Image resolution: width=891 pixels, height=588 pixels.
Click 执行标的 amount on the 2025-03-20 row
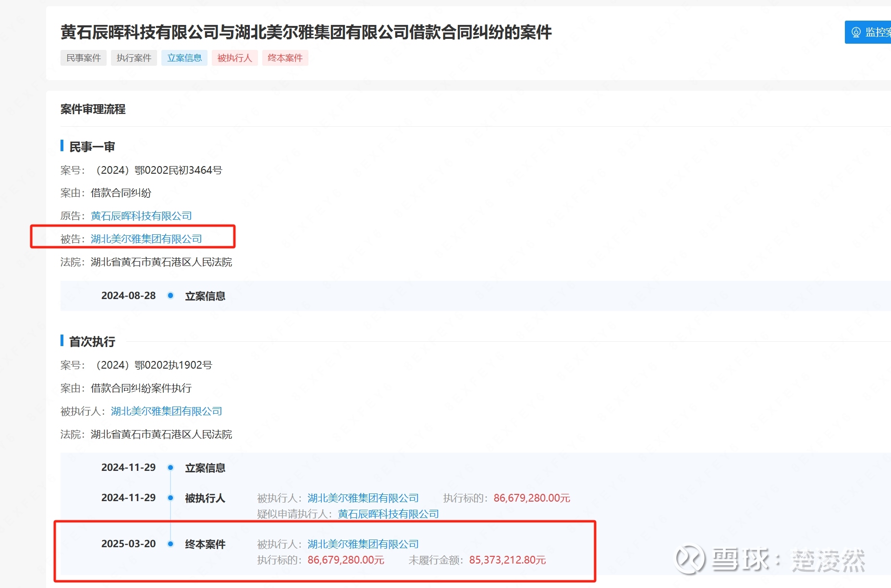click(346, 560)
